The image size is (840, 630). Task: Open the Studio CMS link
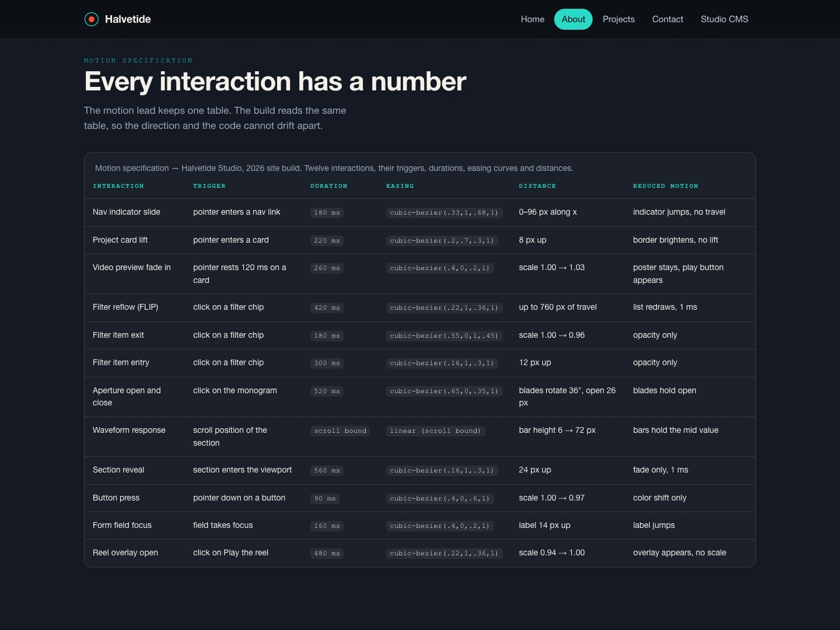724,19
